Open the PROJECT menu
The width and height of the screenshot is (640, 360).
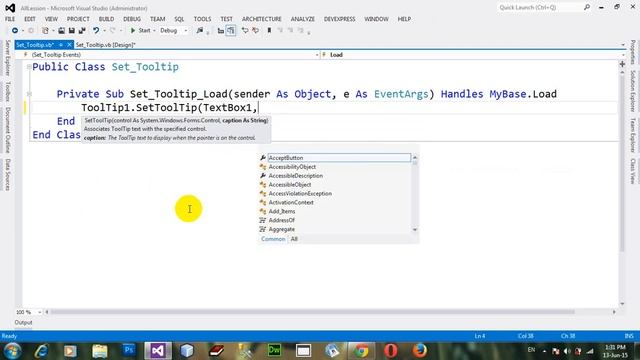[x=78, y=19]
